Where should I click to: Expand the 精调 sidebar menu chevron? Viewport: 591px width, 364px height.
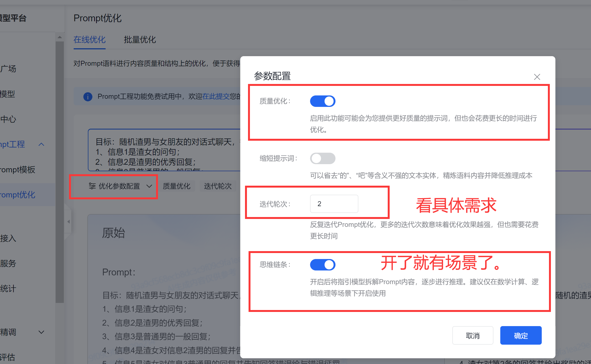tap(41, 332)
